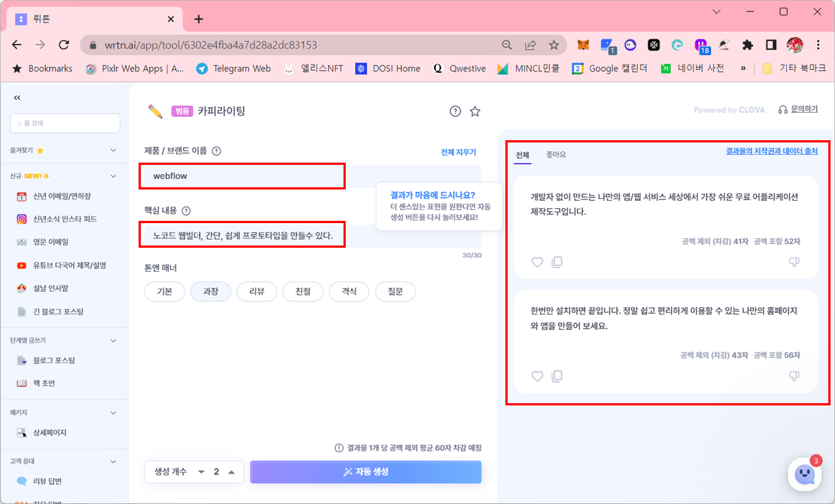Collapse the 신규 NEW sidebar section
Screen dimensions: 835x504
click(x=113, y=176)
